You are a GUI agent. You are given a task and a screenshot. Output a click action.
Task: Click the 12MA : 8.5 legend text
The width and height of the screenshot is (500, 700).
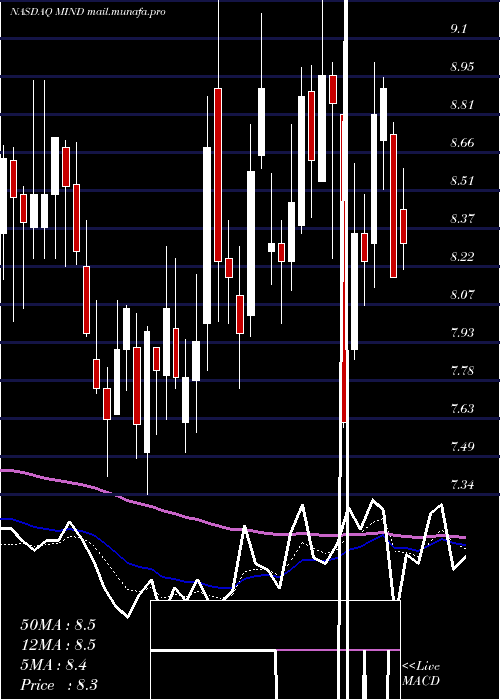click(x=58, y=645)
